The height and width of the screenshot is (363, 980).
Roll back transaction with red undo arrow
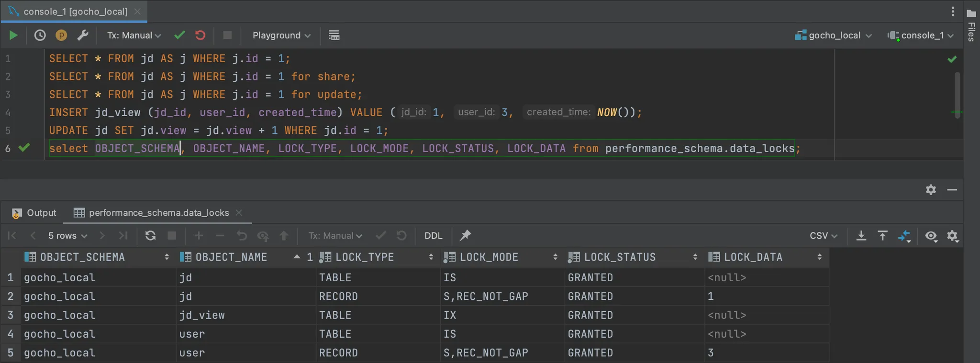click(200, 35)
